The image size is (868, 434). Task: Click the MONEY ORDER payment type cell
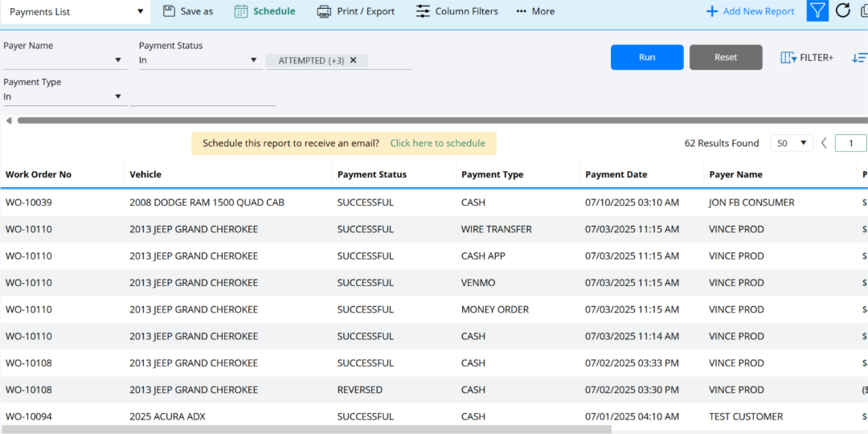[495, 309]
